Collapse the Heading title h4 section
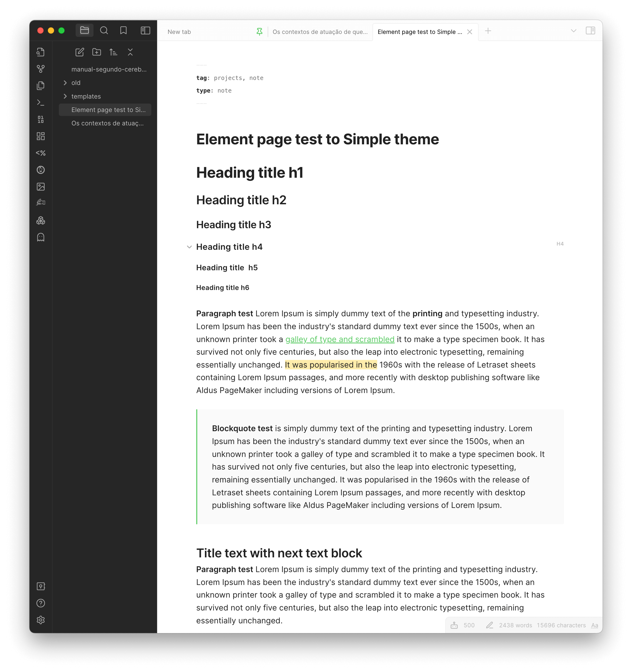Viewport: 632px width, 672px height. [x=189, y=247]
